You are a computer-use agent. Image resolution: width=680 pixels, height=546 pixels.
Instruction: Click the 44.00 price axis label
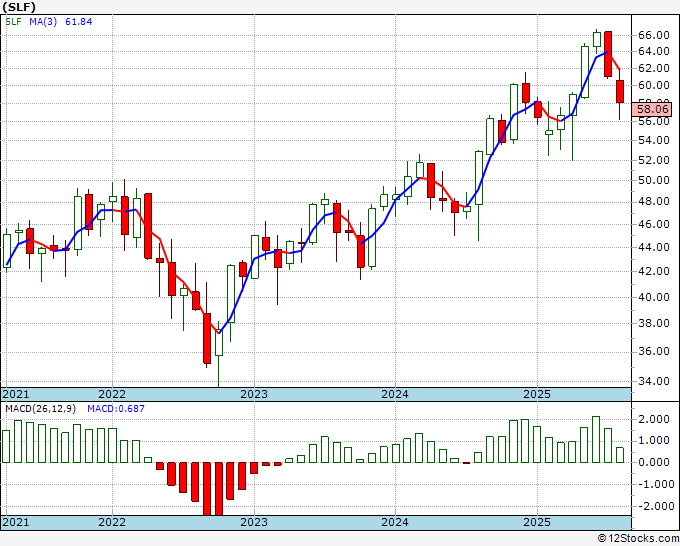[x=654, y=247]
